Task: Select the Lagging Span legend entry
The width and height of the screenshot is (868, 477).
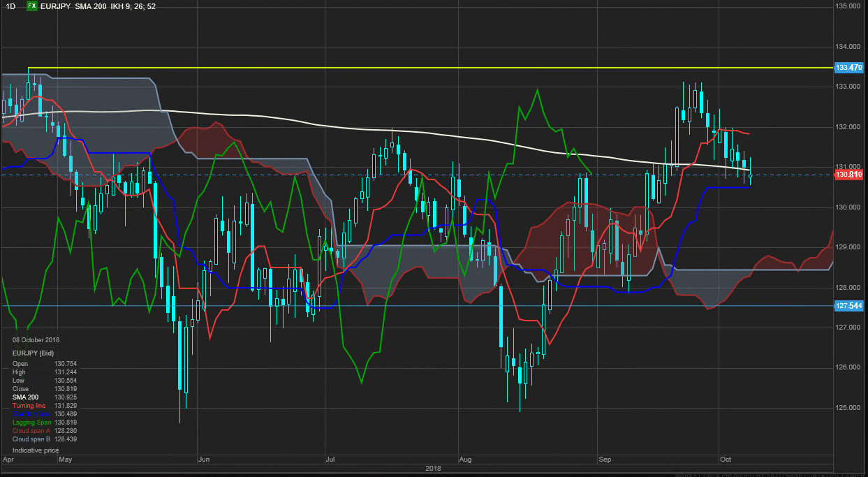Action: tap(31, 423)
